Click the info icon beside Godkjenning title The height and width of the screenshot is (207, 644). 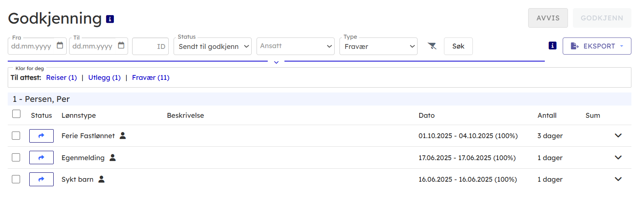(x=110, y=19)
